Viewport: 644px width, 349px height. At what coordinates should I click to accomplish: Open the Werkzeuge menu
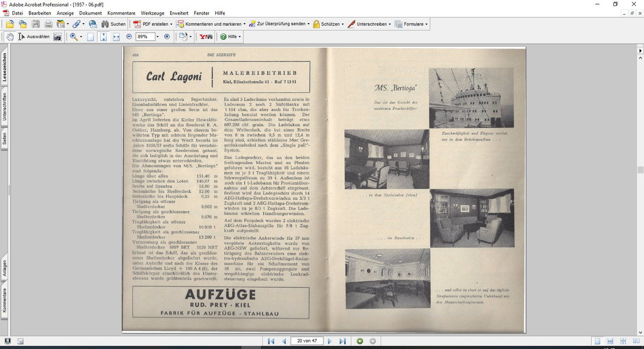point(152,13)
